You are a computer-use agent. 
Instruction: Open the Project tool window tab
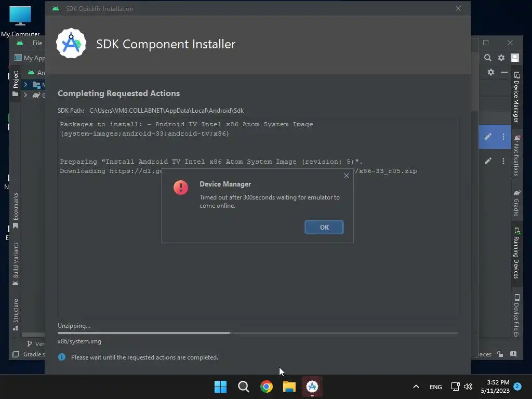click(15, 84)
